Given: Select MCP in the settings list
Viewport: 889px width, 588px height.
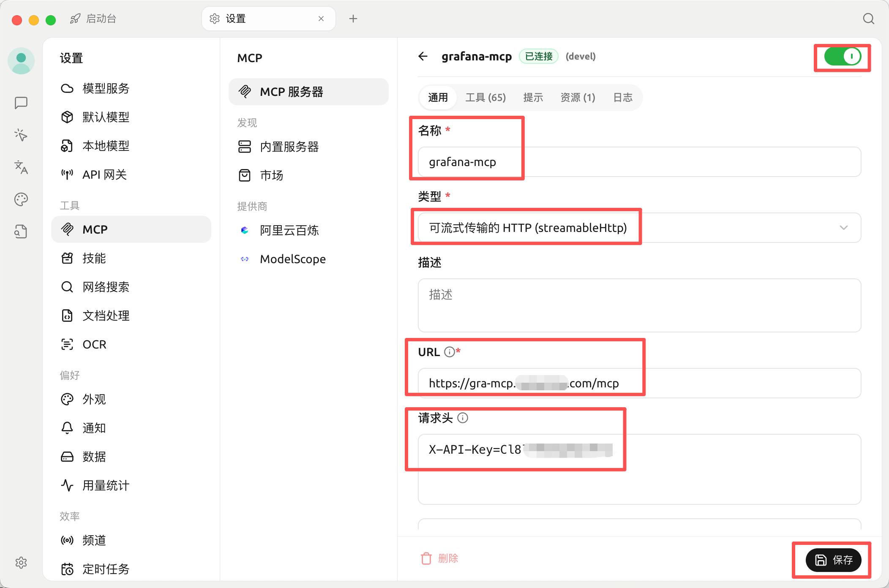Looking at the screenshot, I should pyautogui.click(x=131, y=229).
